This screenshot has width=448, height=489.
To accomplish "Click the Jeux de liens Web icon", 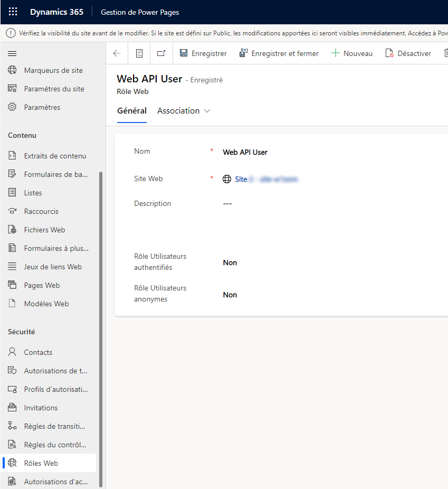I will coord(12,267).
